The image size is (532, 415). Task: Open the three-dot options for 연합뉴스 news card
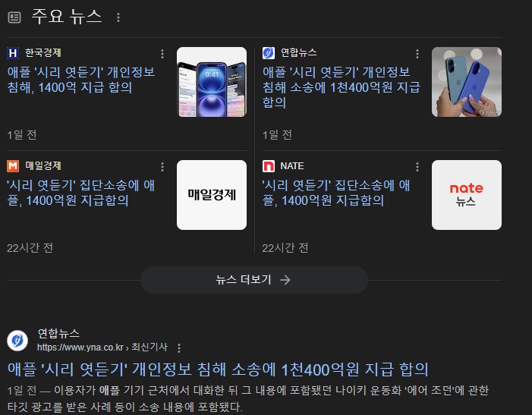[x=417, y=54]
